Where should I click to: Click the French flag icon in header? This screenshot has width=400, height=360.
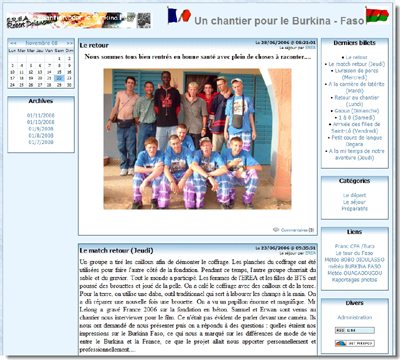tap(179, 15)
